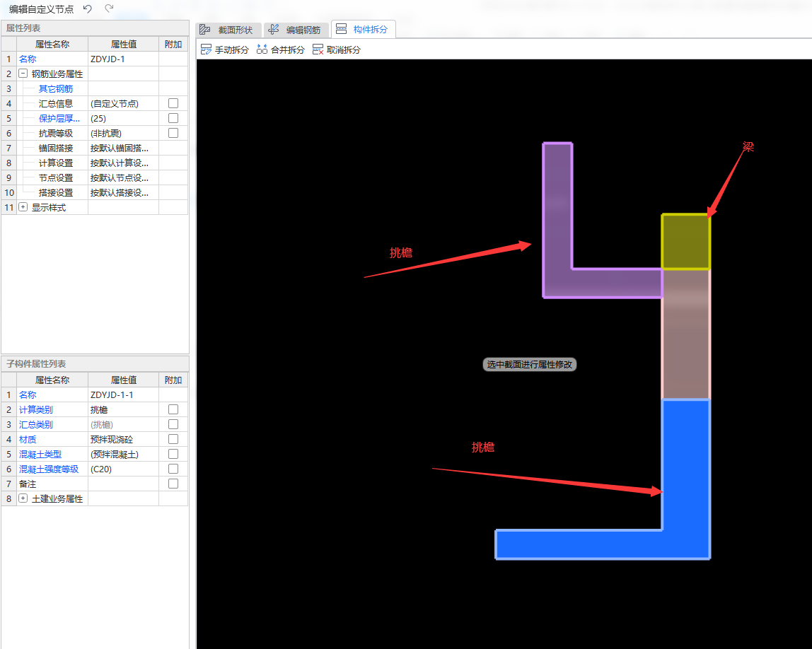Viewport: 812px width, 649px height.
Task: Toggle the 保护层厚 附加 checkbox
Action: (173, 119)
